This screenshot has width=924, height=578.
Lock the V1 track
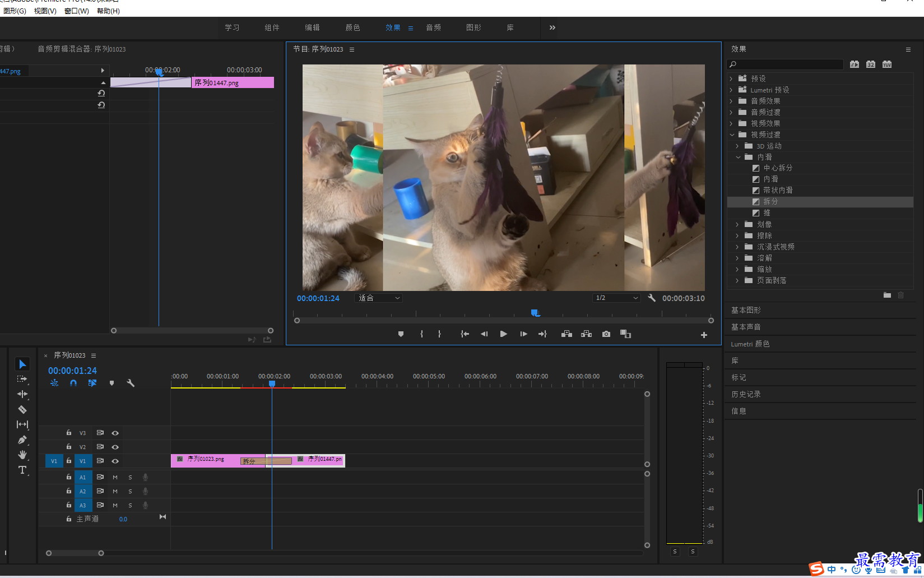pyautogui.click(x=69, y=460)
